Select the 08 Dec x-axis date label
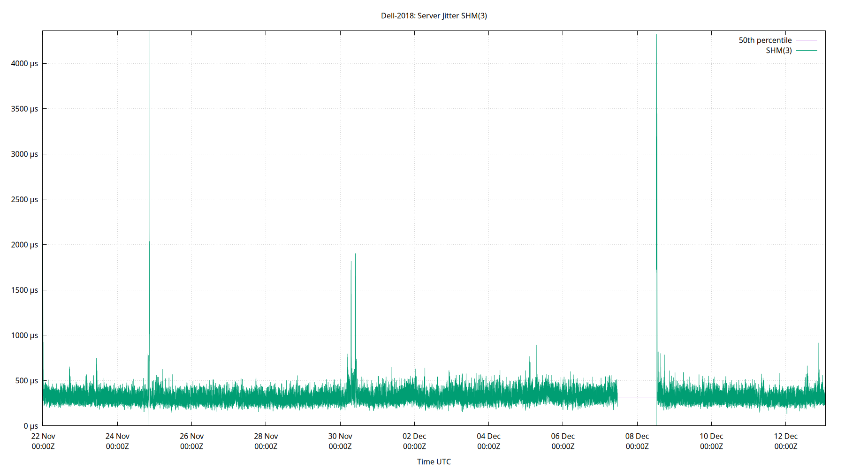Screen dimensions: 868x469 [637, 436]
